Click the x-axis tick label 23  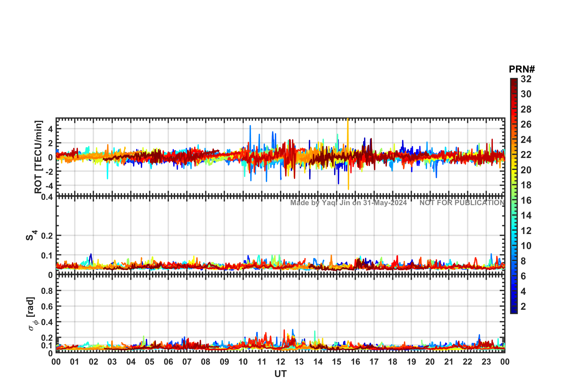[x=486, y=362]
